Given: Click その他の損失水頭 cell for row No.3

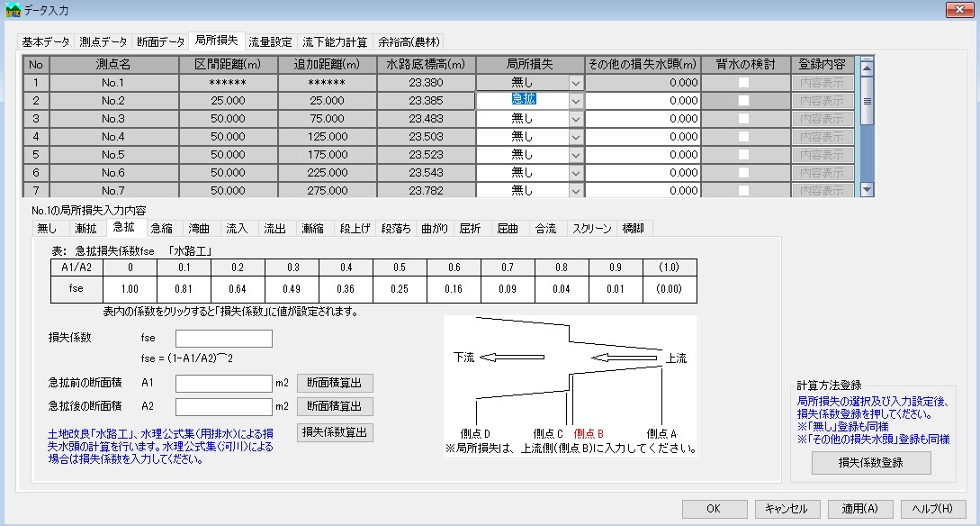Looking at the screenshot, I should (x=643, y=119).
